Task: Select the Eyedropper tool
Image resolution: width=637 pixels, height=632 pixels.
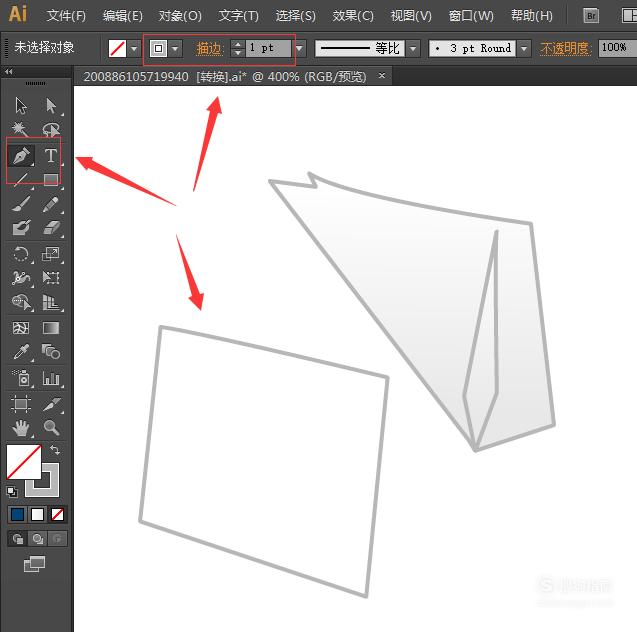Action: click(x=21, y=352)
